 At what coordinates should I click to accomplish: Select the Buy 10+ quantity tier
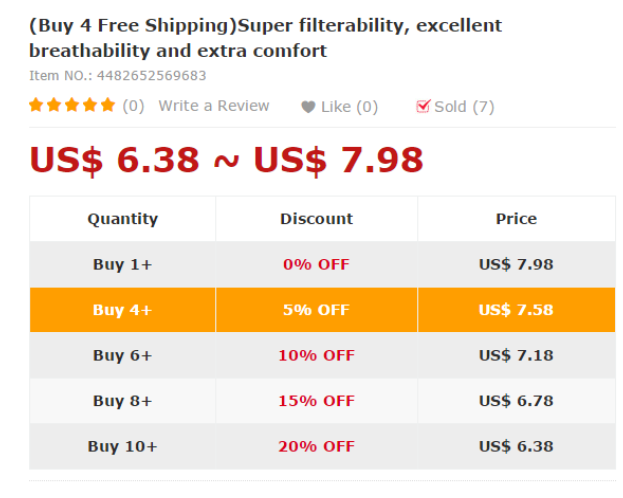point(122,447)
